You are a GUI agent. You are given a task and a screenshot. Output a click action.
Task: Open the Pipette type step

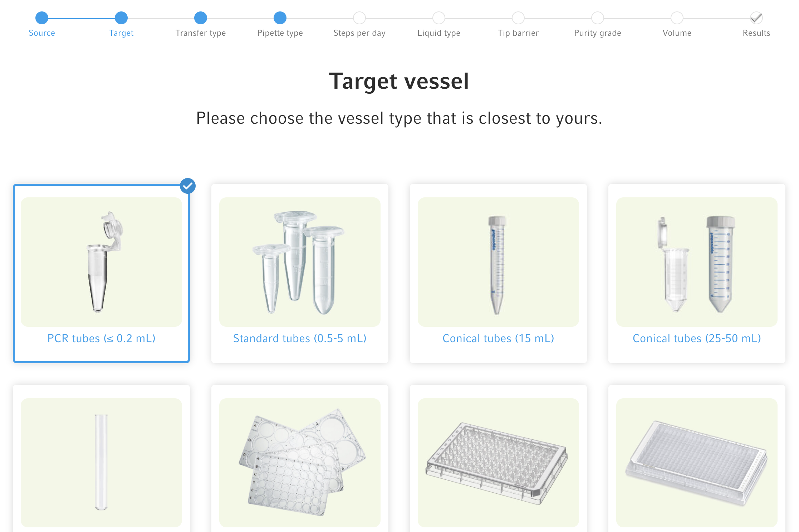[x=280, y=18]
